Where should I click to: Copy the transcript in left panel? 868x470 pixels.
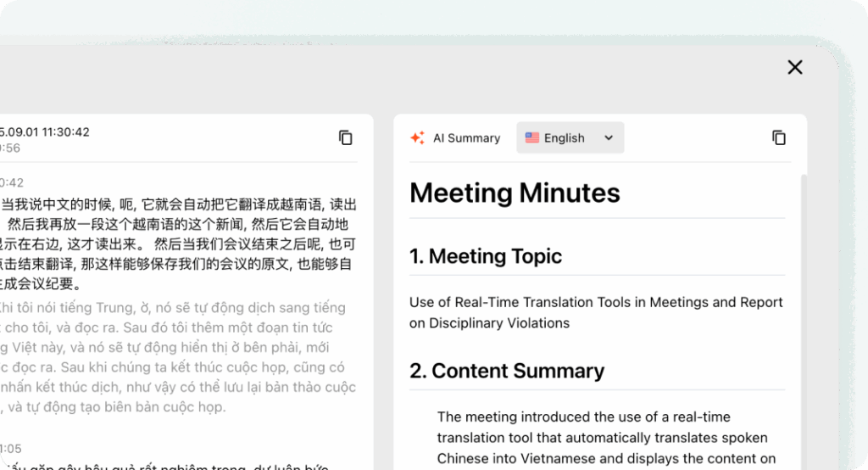[346, 137]
